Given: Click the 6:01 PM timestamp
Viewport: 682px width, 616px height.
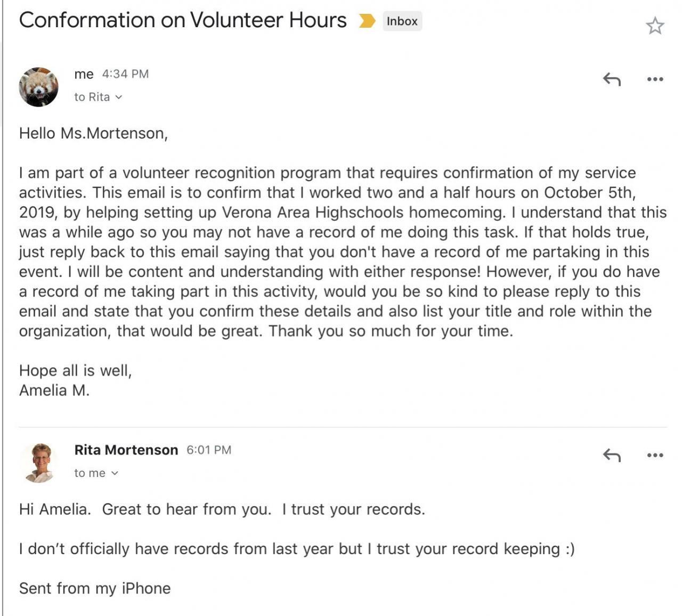Looking at the screenshot, I should tap(209, 450).
